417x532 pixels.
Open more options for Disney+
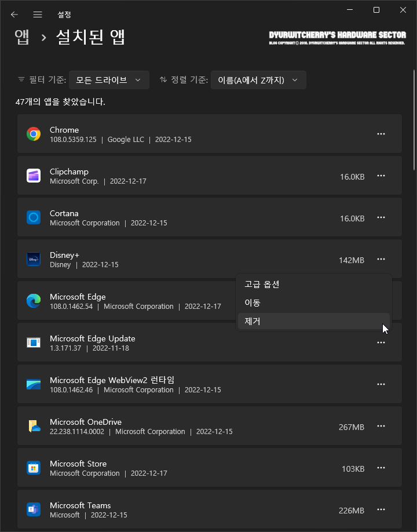pos(381,259)
